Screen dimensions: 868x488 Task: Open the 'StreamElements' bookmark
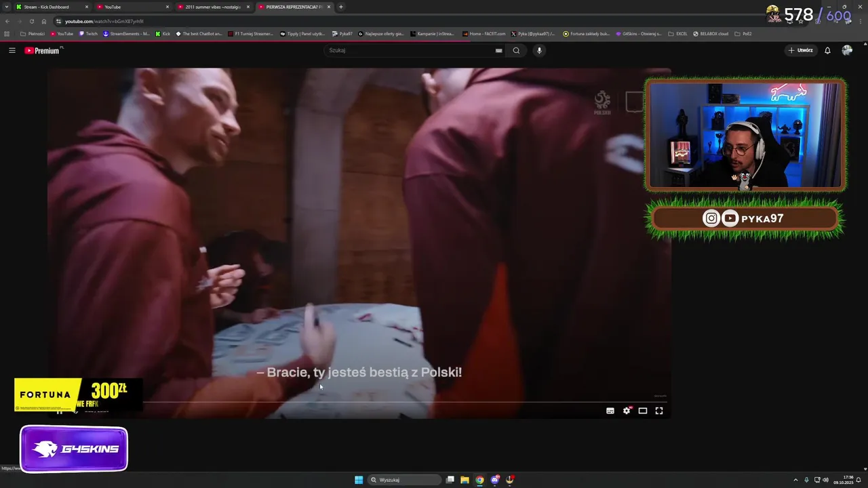point(126,34)
